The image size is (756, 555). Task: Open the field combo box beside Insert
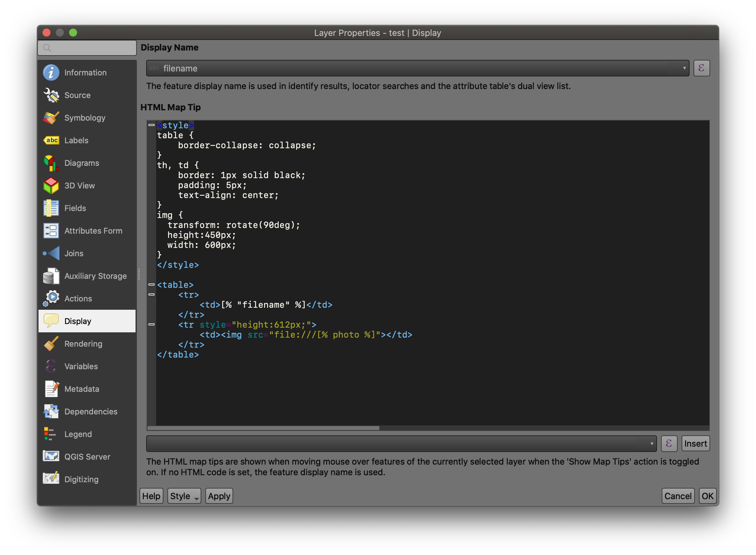point(401,443)
